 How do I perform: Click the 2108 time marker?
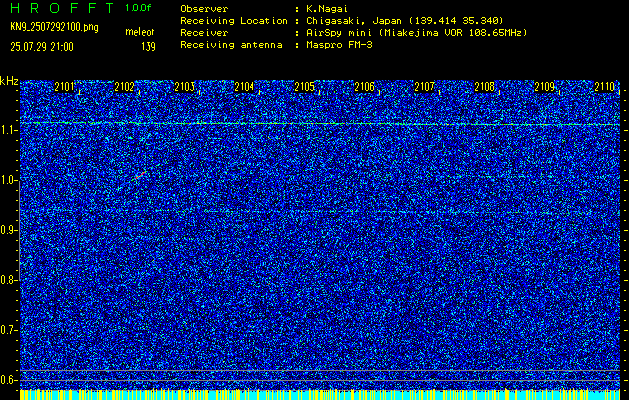coord(485,87)
